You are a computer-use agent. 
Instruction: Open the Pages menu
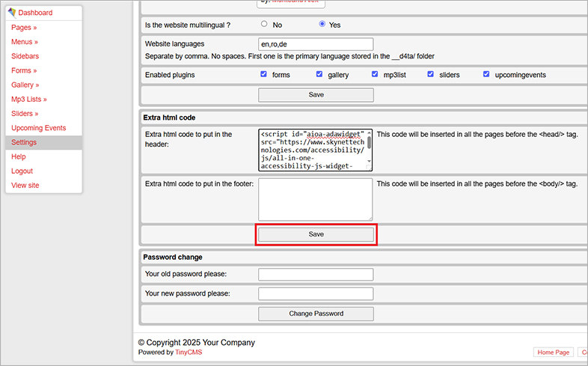(24, 28)
